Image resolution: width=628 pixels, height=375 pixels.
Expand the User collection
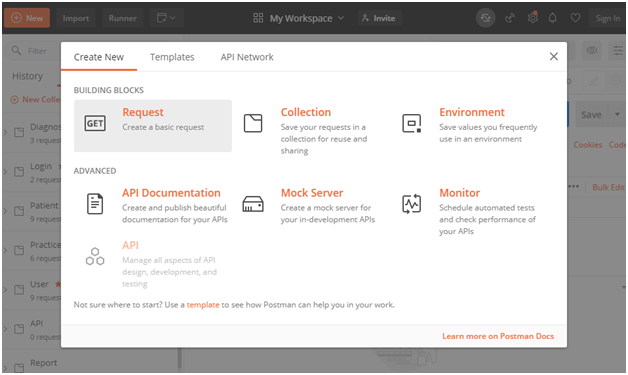[5, 289]
